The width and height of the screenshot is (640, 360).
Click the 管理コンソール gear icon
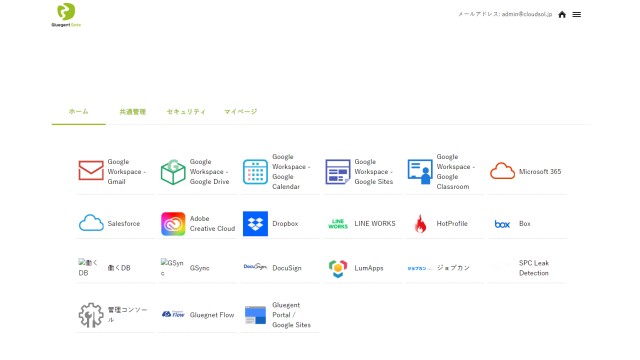91,315
